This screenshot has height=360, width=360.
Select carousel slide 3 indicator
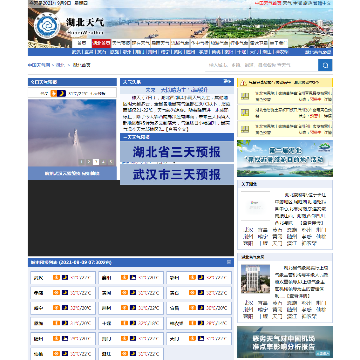pos(96,162)
